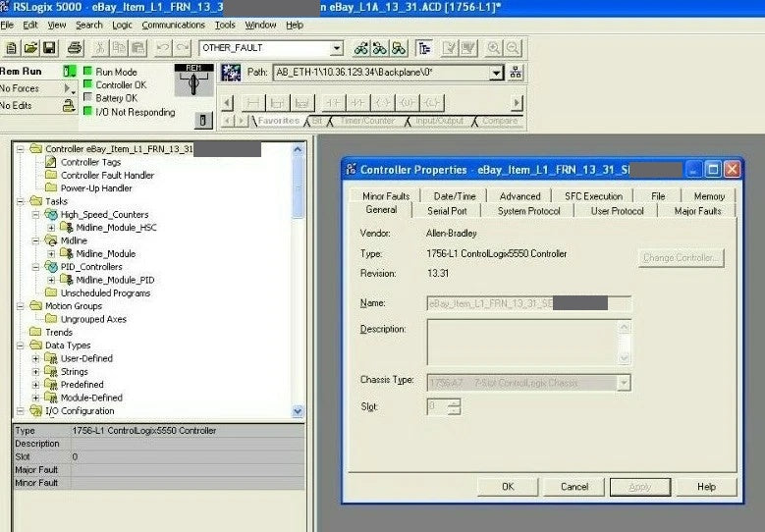765x532 pixels.
Task: Click the Verify routine checkmark icon
Action: (x=450, y=48)
